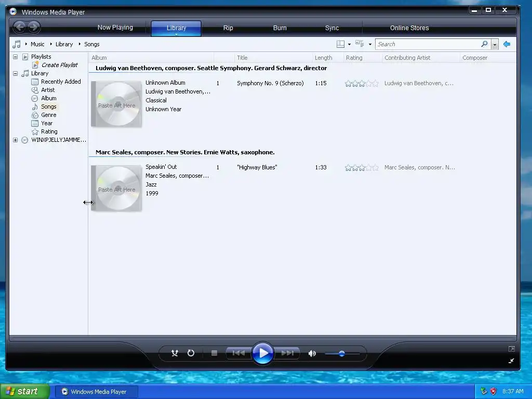Click in the Search input field
The width and height of the screenshot is (532, 399).
428,44
